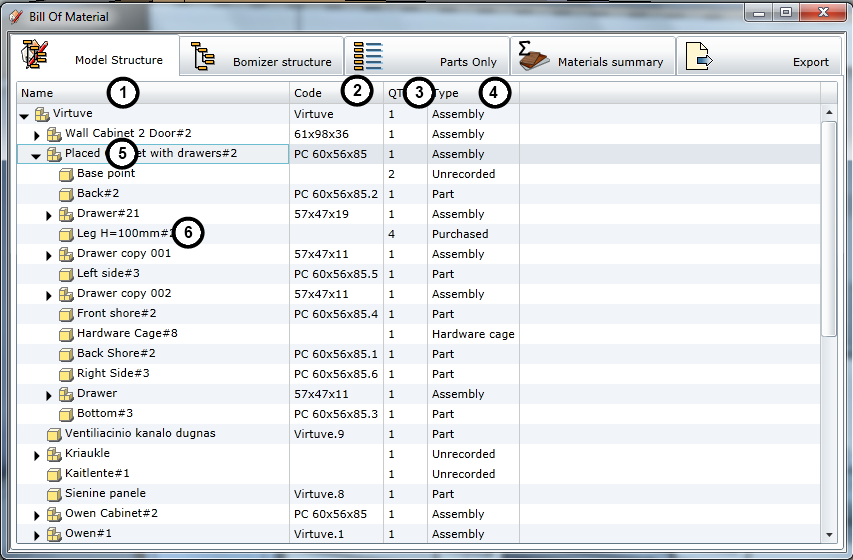Click the Back#2 part icon
This screenshot has height=560, width=853.
[x=66, y=194]
